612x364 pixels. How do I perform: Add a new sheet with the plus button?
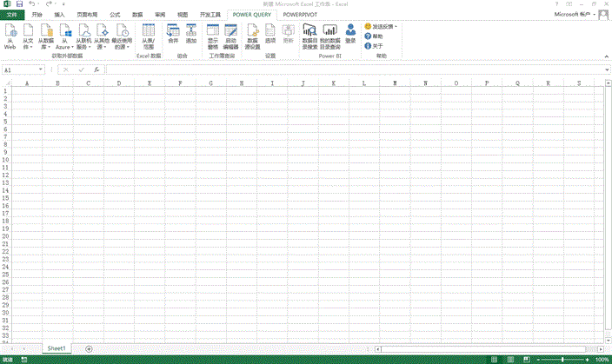(x=89, y=348)
